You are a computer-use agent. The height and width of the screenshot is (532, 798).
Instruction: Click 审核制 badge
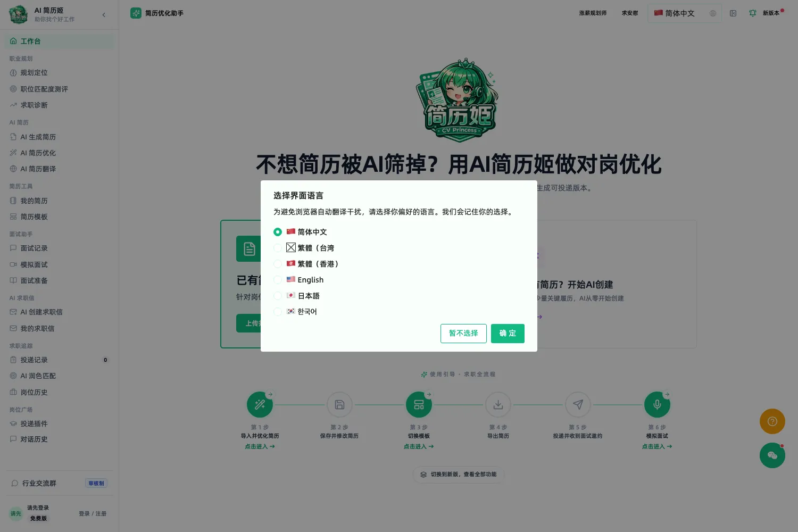point(96,483)
